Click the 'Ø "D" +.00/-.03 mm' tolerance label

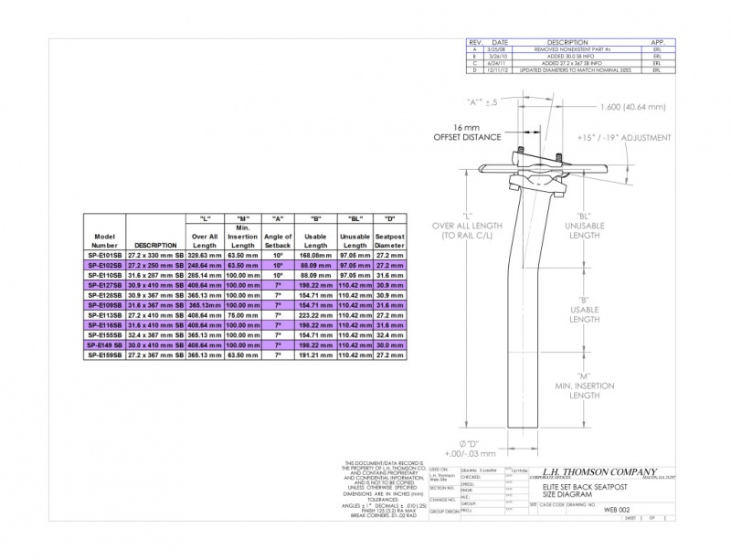click(470, 449)
